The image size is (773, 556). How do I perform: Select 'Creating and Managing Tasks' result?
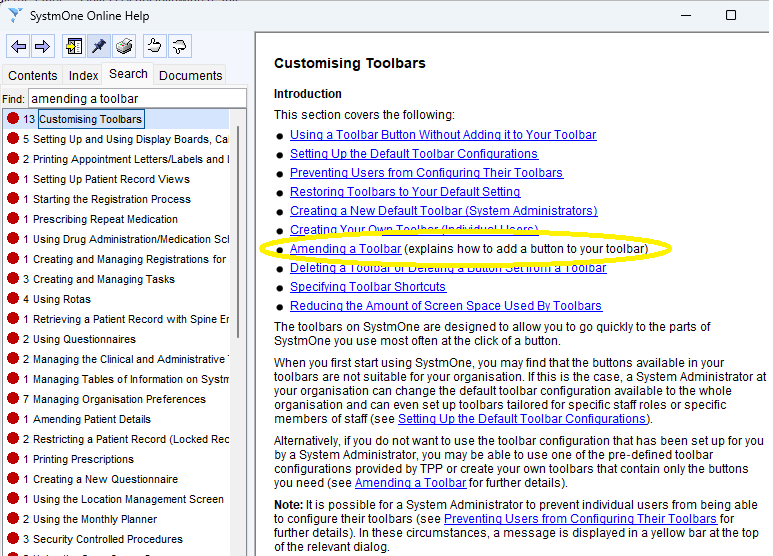[x=104, y=279]
